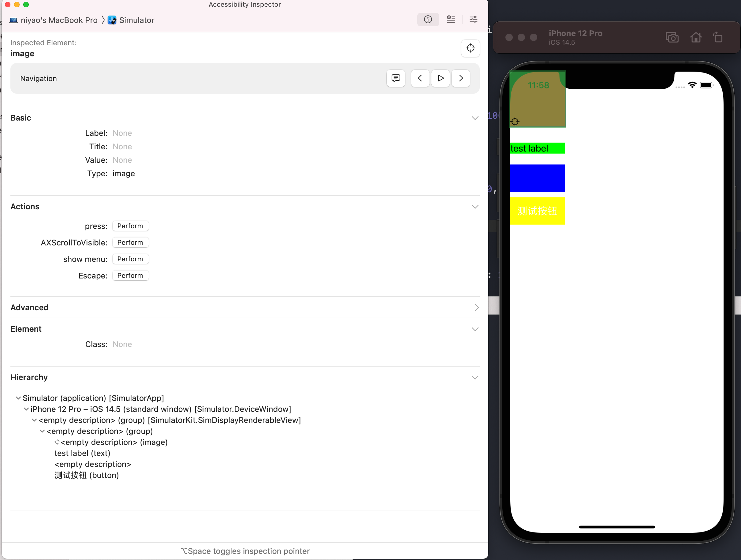Collapse the Element section

coord(475,329)
